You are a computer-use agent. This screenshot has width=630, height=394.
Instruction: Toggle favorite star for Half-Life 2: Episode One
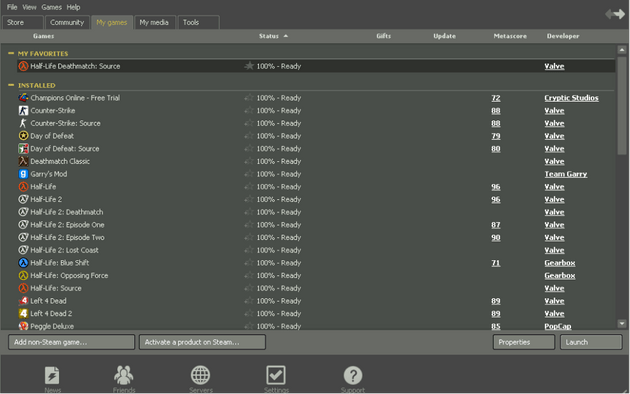(249, 224)
